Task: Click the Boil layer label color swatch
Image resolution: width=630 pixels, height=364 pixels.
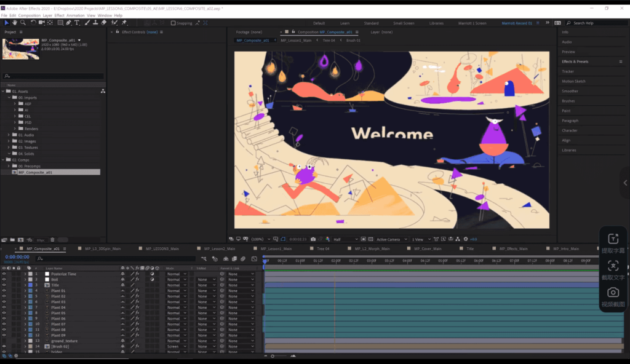Action: (x=30, y=280)
